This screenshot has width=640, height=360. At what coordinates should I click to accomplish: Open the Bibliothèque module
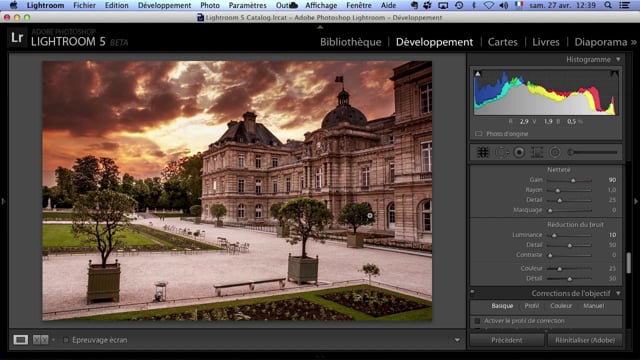[351, 42]
